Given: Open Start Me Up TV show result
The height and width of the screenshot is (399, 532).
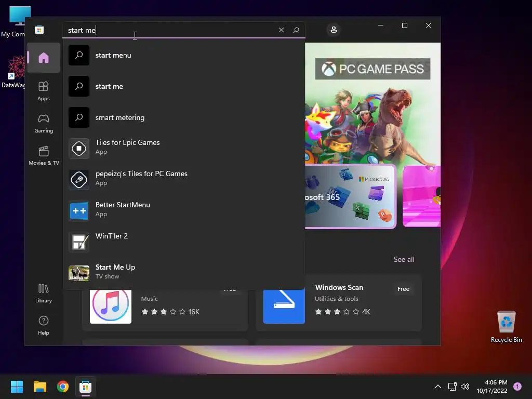Looking at the screenshot, I should pos(184,273).
